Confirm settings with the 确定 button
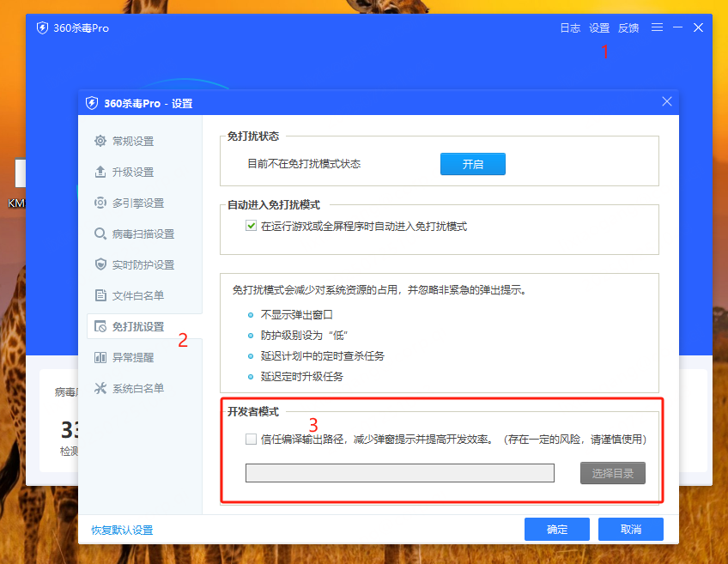This screenshot has height=564, width=728. tap(556, 529)
